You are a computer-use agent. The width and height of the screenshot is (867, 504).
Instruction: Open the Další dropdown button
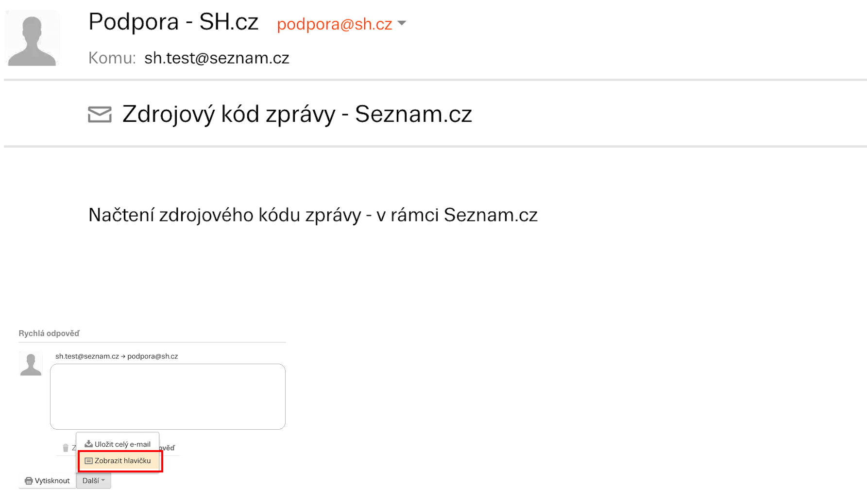93,481
